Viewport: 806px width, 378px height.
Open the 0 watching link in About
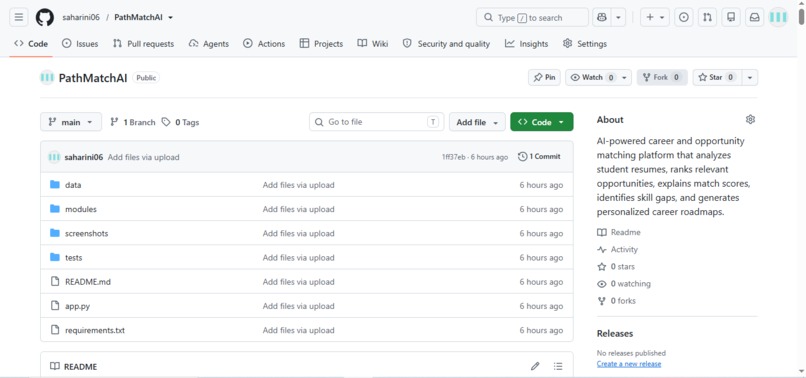click(624, 284)
